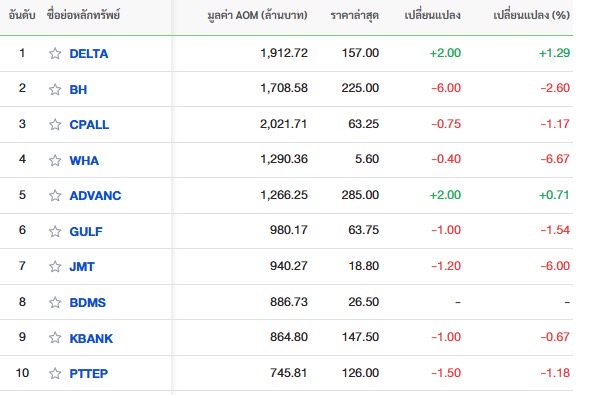The width and height of the screenshot is (590, 395).
Task: Toggle the ADVANC favorite star
Action: click(55, 196)
